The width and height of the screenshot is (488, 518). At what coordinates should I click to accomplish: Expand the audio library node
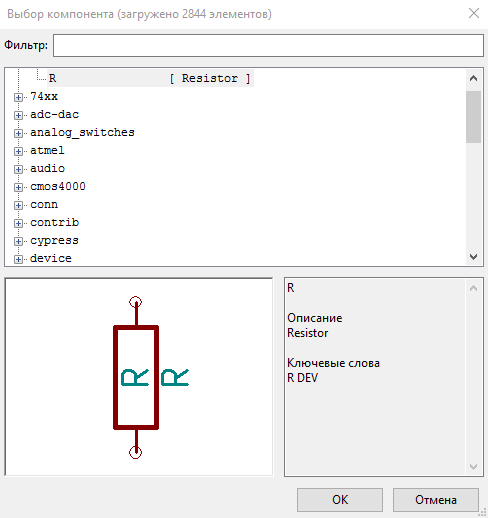point(18,169)
